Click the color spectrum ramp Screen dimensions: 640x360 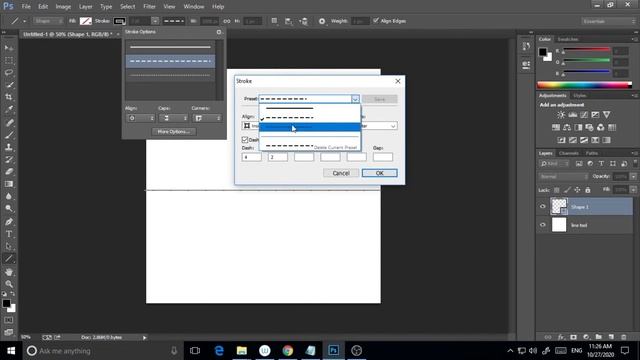tap(584, 85)
